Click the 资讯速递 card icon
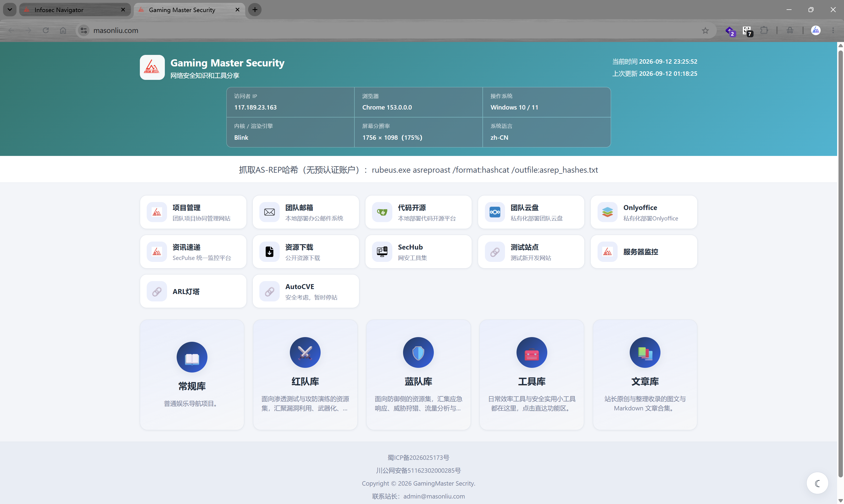The width and height of the screenshot is (844, 504). pos(157,252)
